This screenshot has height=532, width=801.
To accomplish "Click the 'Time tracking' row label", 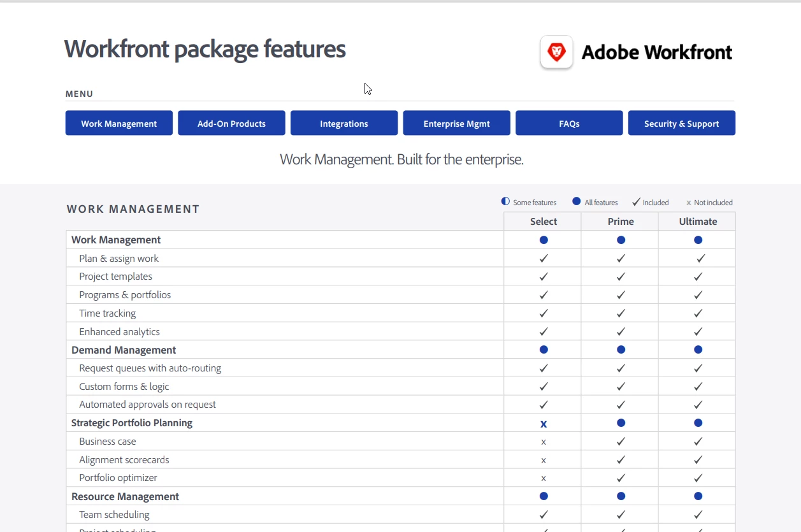I will click(108, 313).
